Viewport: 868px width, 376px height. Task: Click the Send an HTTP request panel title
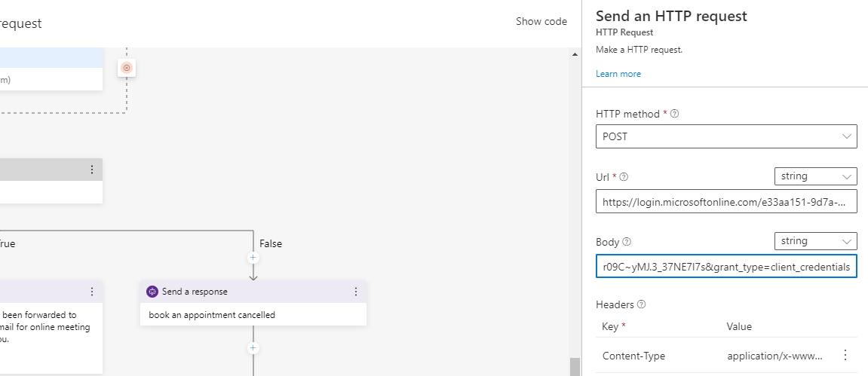coord(671,16)
